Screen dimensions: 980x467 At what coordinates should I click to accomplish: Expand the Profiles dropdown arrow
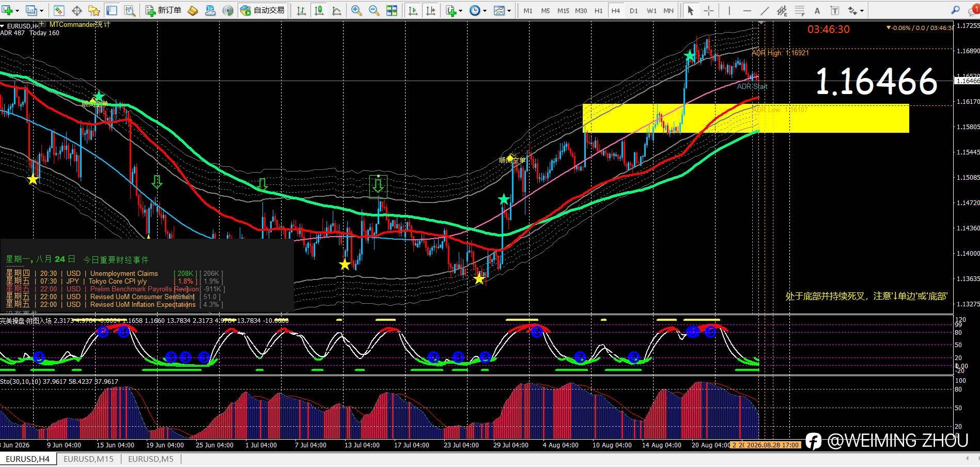click(x=41, y=11)
